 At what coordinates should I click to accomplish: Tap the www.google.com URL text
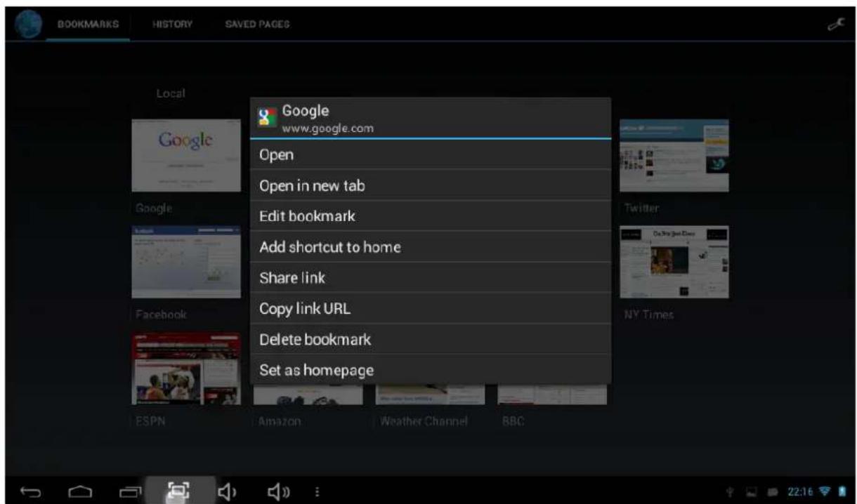click(327, 129)
